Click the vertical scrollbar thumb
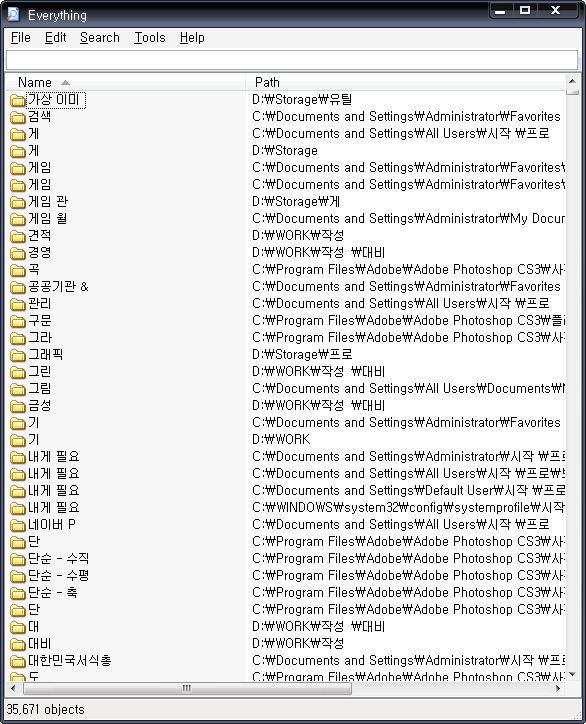Viewport: 586px width, 724px height. tap(573, 92)
